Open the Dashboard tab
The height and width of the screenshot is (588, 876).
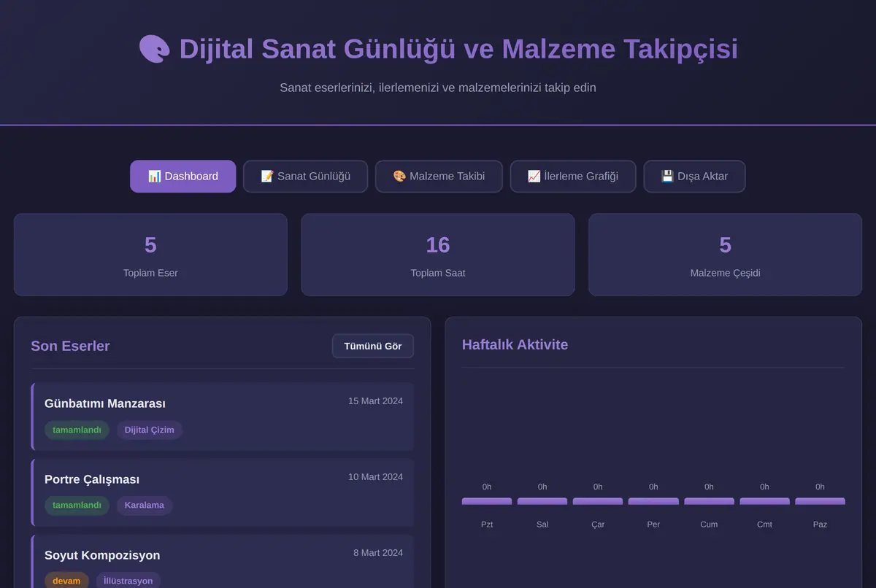pyautogui.click(x=183, y=177)
